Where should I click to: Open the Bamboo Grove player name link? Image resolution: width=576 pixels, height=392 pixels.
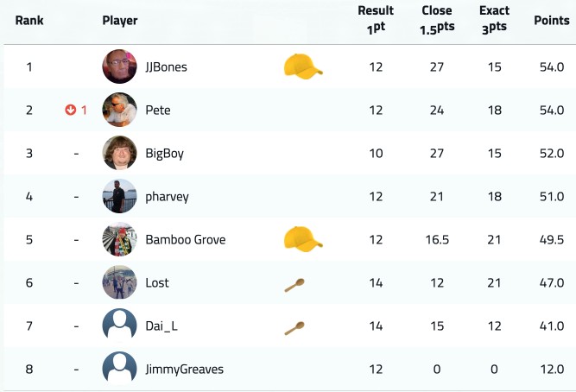coord(186,239)
